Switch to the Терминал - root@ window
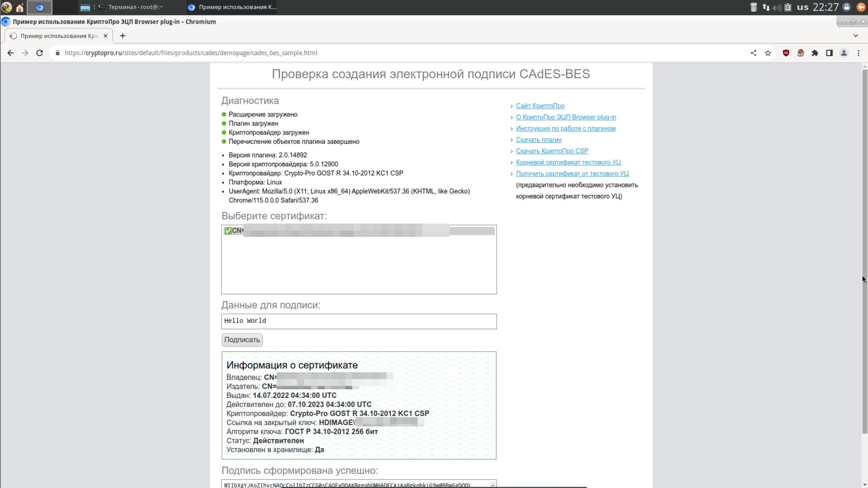868x488 pixels. [x=131, y=7]
